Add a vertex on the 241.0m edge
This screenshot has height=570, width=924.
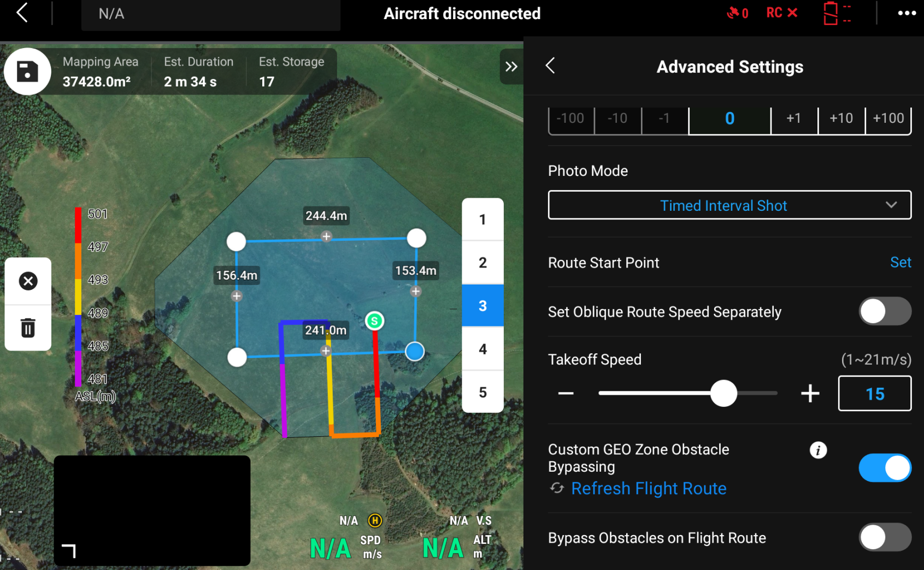coord(326,351)
